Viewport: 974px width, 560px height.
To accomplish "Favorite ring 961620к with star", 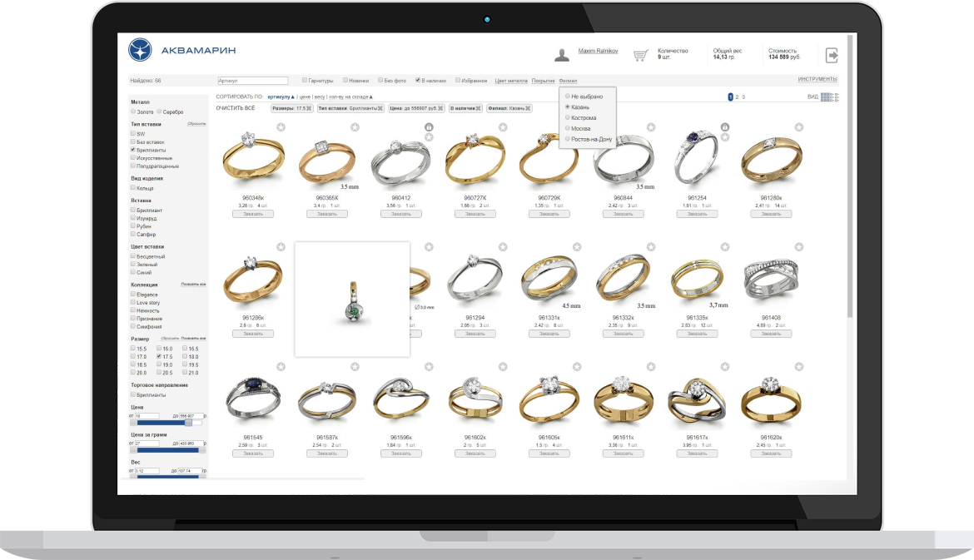I will 799,367.
